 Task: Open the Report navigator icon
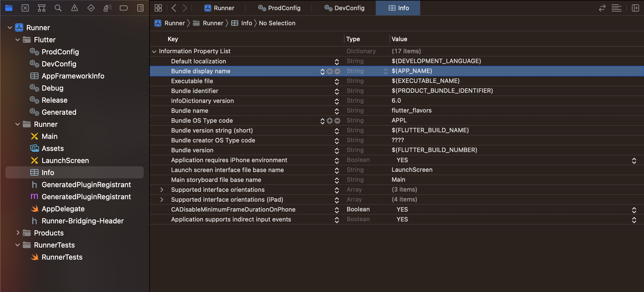pyautogui.click(x=140, y=8)
